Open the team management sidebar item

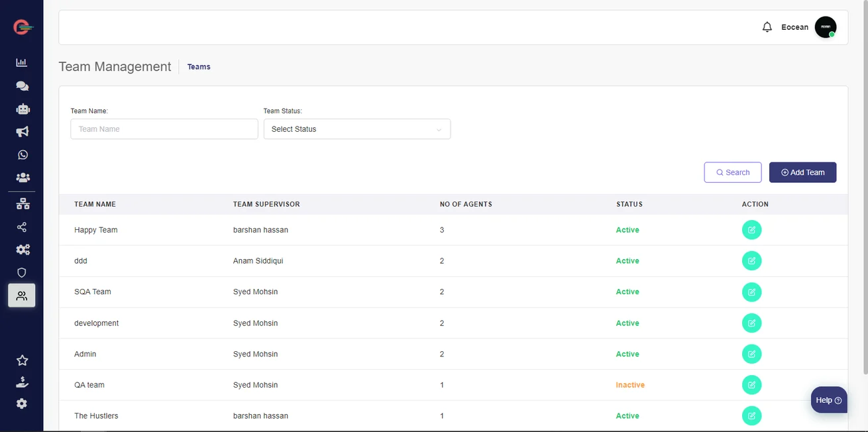pos(22,296)
